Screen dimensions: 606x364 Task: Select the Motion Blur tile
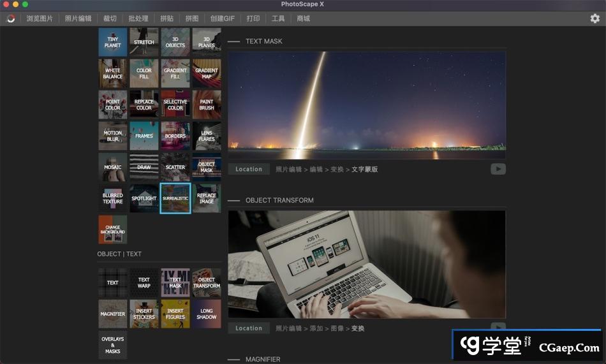click(x=112, y=136)
